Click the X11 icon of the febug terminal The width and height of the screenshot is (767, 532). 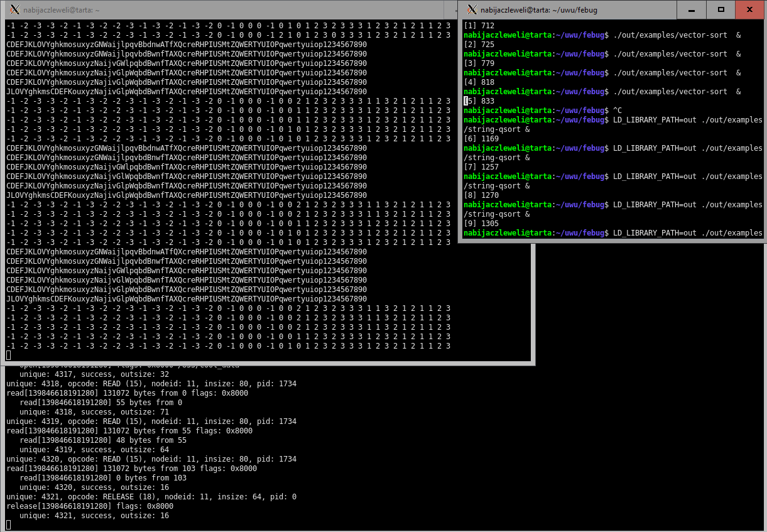[x=472, y=9]
